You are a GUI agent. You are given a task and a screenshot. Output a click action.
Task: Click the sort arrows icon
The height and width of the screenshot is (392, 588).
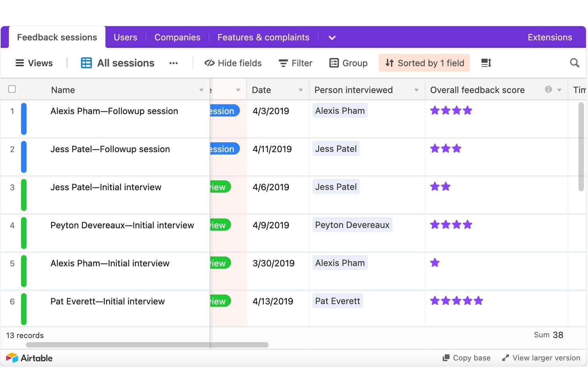(x=389, y=63)
